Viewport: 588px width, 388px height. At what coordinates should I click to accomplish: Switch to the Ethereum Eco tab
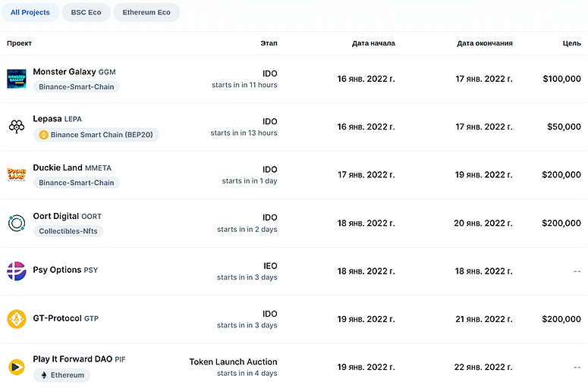point(146,12)
